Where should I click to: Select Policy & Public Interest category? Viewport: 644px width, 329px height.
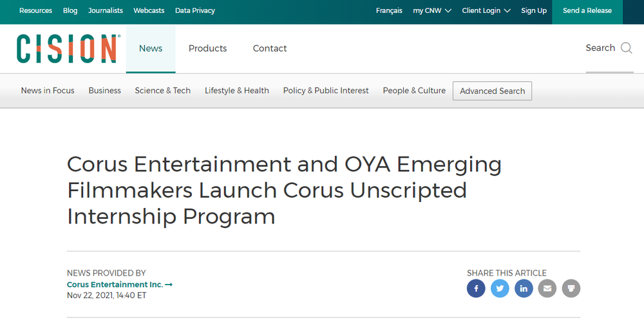click(x=326, y=90)
